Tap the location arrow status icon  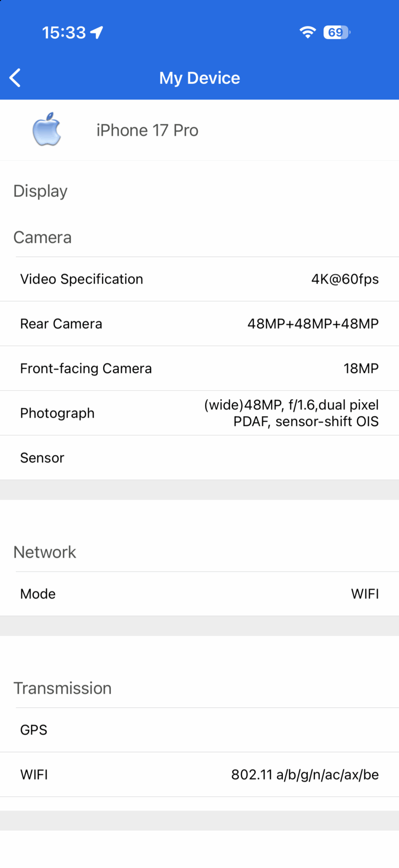tap(97, 33)
